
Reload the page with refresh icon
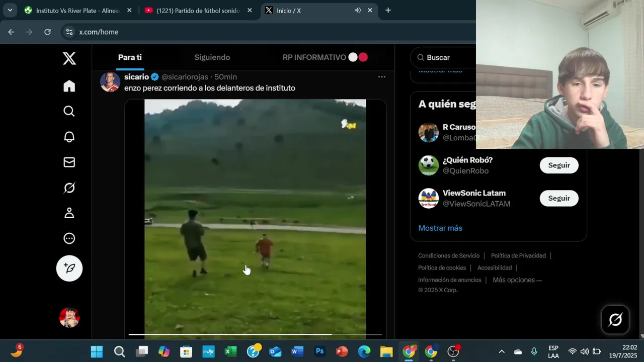click(47, 32)
